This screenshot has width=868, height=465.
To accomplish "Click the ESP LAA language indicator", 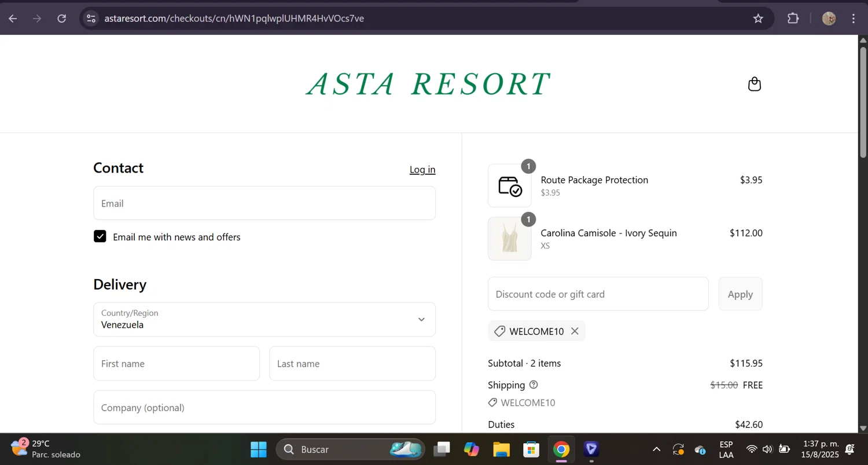I will click(x=726, y=449).
